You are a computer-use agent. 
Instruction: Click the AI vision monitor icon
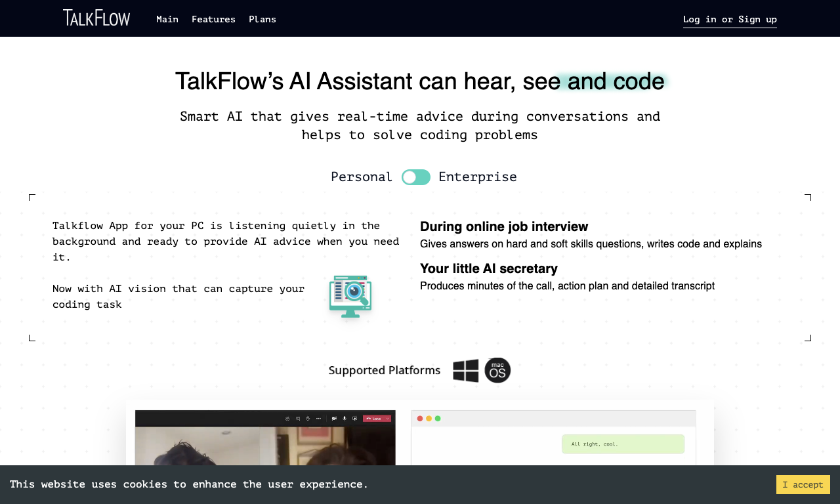pyautogui.click(x=350, y=297)
